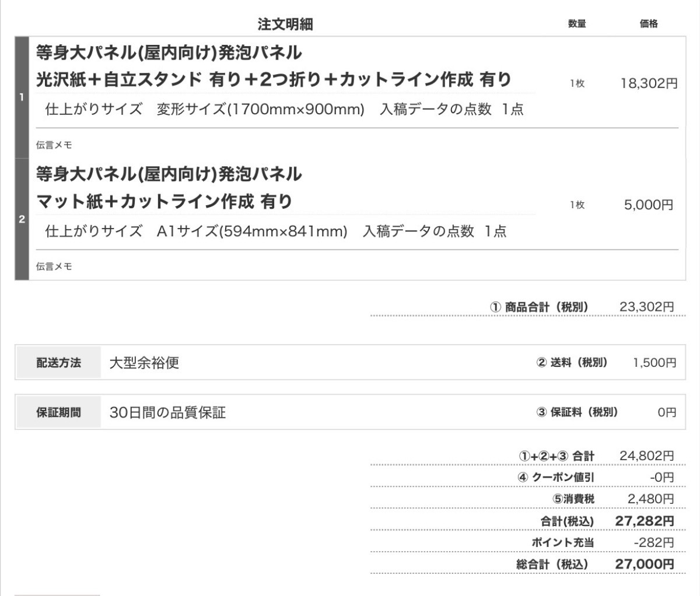The image size is (700, 596).
Task: Click the 配送方法 label
Action: [58, 363]
